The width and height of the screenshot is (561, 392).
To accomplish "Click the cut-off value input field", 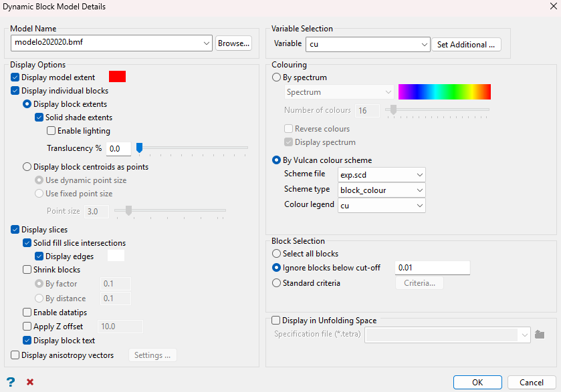I will 432,268.
